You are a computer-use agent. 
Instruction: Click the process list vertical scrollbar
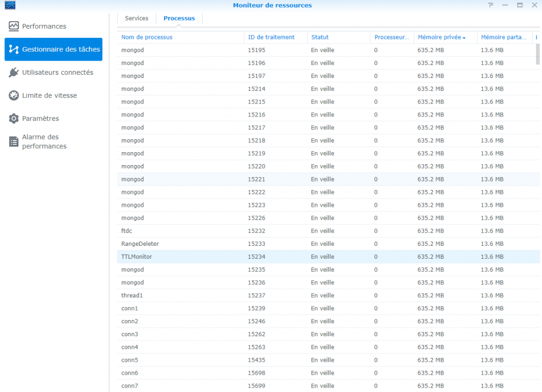coord(538,54)
